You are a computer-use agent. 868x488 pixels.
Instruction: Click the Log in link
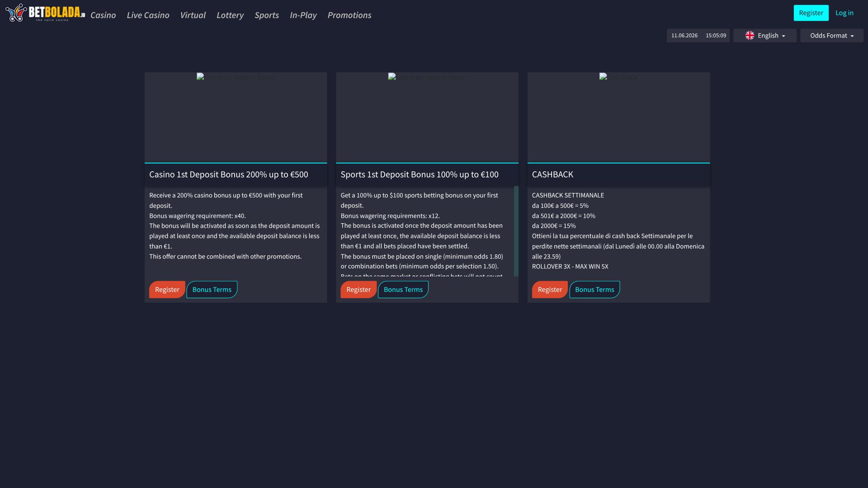pos(844,13)
